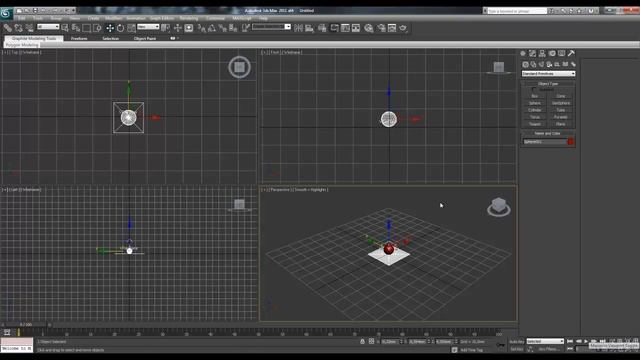Toggle the 3D Snaps button
The height and width of the screenshot is (360, 640).
(x=202, y=28)
